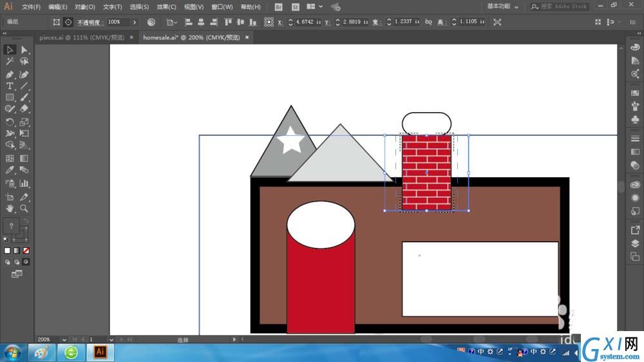Click the X coordinate field

308,22
